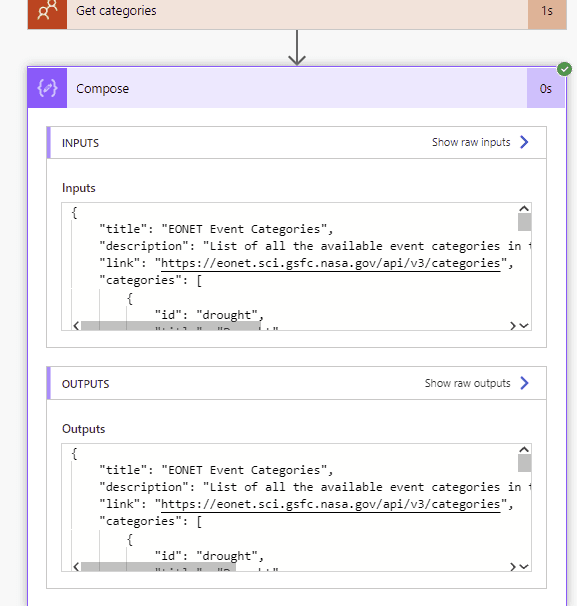Click Outputs box horizontal scrollbar thumb
This screenshot has width=577, height=606.
coord(158,567)
